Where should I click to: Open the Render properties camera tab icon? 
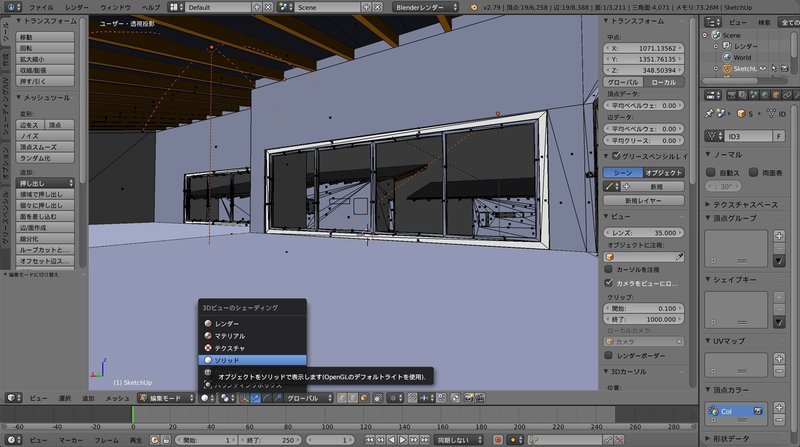(x=731, y=95)
